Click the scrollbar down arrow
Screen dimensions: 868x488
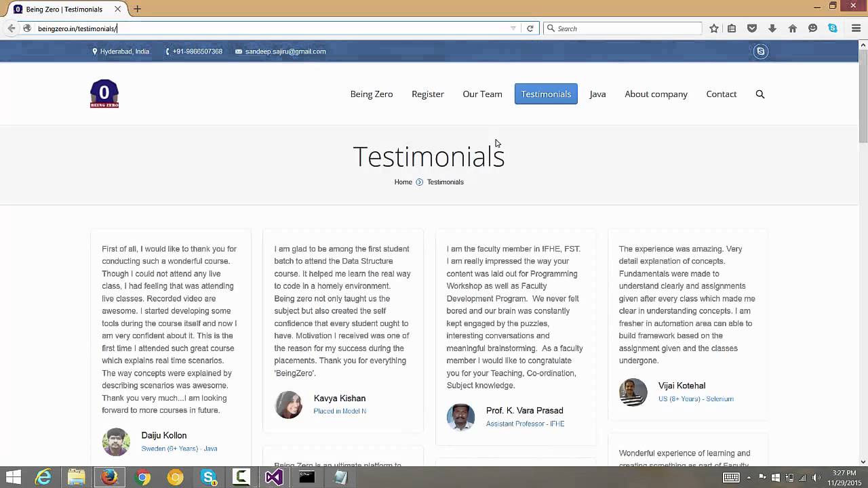click(863, 462)
